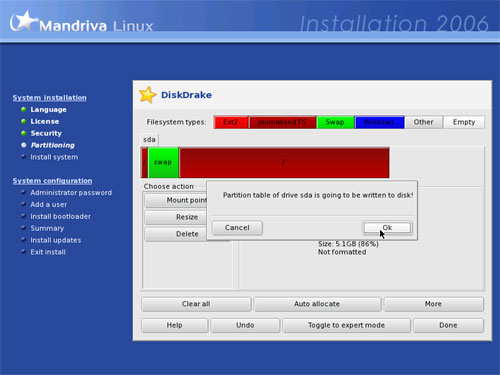This screenshot has width=500, height=375.
Task: Click the Mandriva star logo
Action: tap(23, 21)
